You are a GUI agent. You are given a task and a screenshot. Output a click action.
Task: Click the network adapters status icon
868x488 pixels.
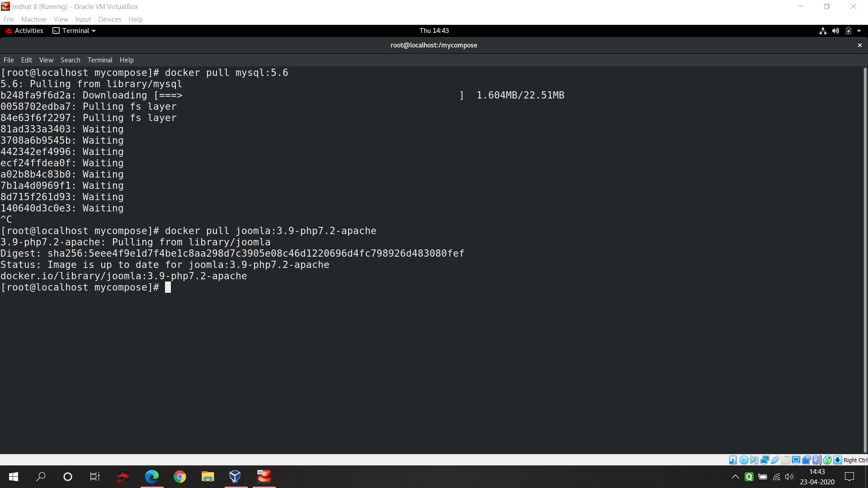pyautogui.click(x=765, y=460)
